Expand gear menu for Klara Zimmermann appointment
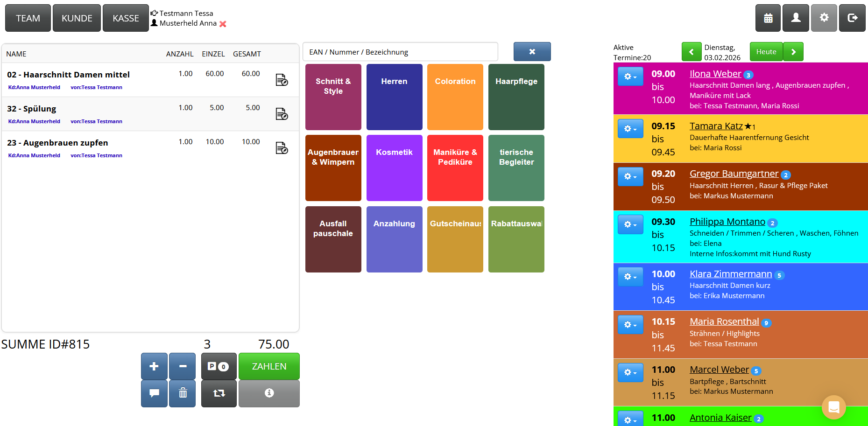Image resolution: width=868 pixels, height=426 pixels. 630,277
